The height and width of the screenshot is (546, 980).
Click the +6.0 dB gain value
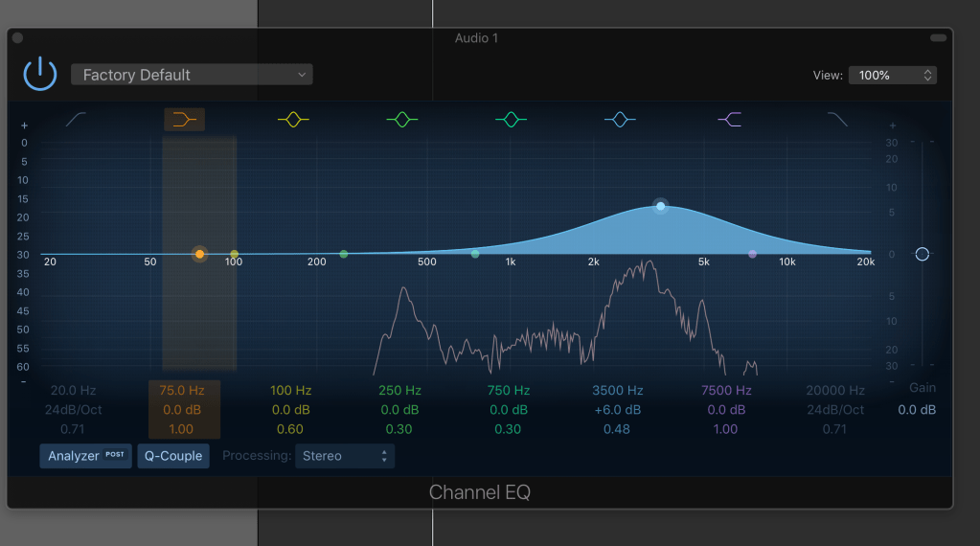[x=617, y=410]
